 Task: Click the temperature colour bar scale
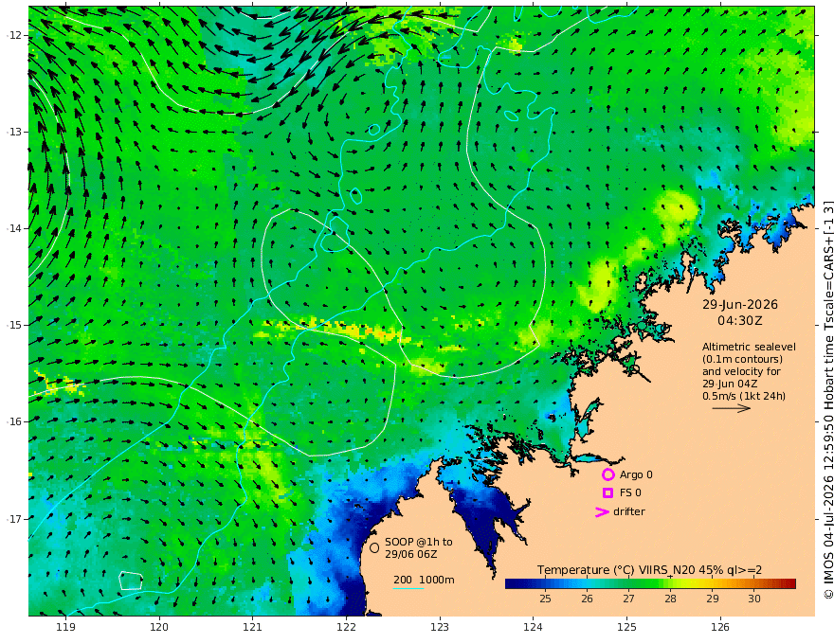coord(650,584)
